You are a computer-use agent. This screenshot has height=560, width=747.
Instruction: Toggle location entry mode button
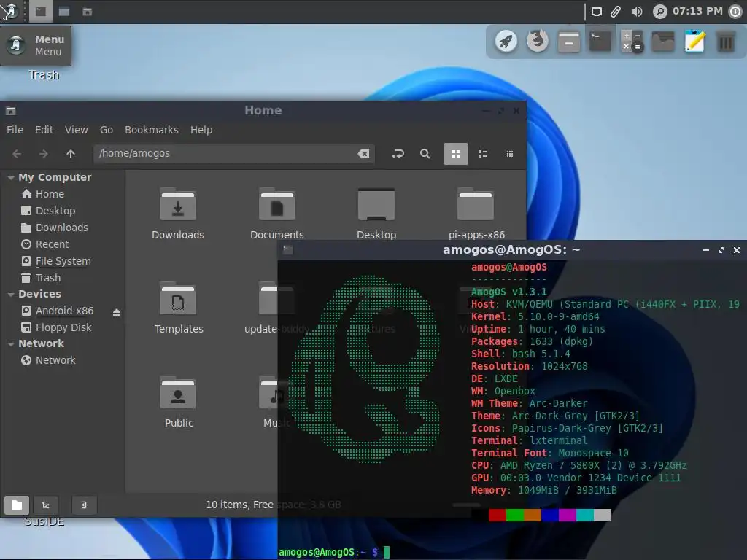[398, 154]
